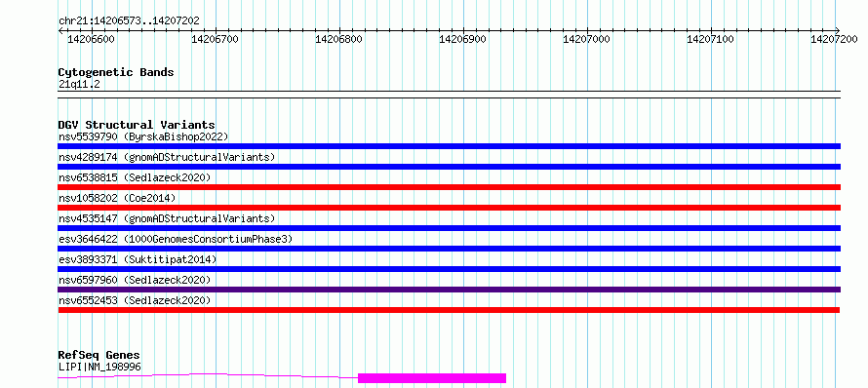Image resolution: width=868 pixels, height=388 pixels.
Task: Open variant label nsv6538815 (Sedlazeck2020)
Action: coord(135,177)
